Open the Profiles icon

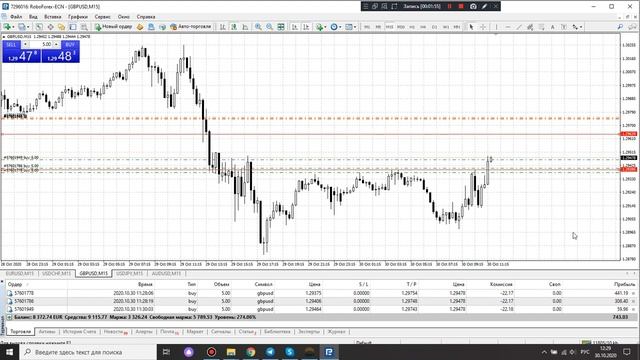point(21,27)
